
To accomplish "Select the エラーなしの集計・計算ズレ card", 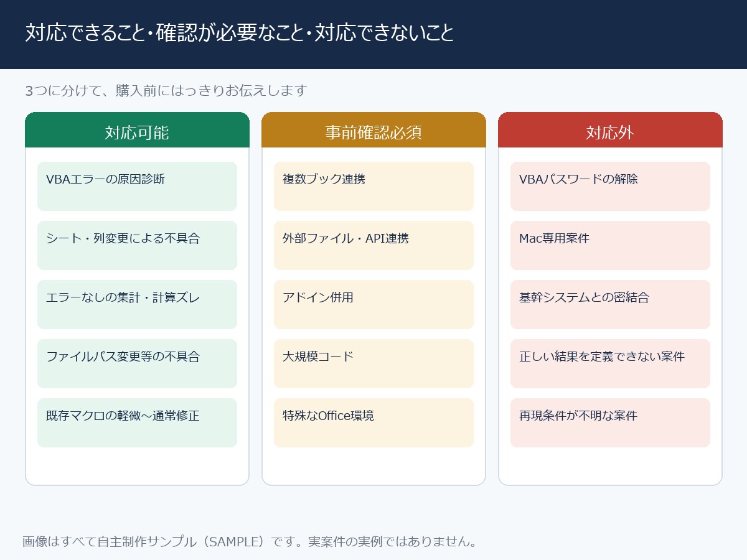I will [x=137, y=305].
